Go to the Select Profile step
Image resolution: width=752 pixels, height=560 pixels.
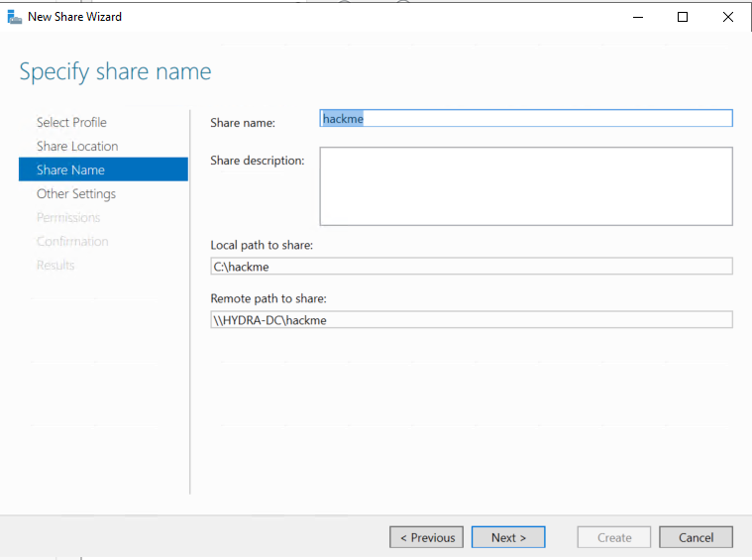(x=71, y=122)
